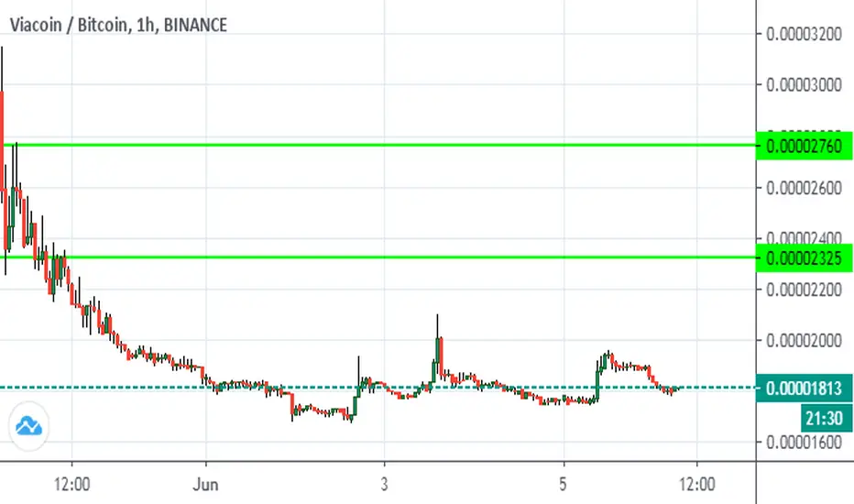Click the 5 date label on time axis
The width and height of the screenshot is (854, 504).
point(564,485)
